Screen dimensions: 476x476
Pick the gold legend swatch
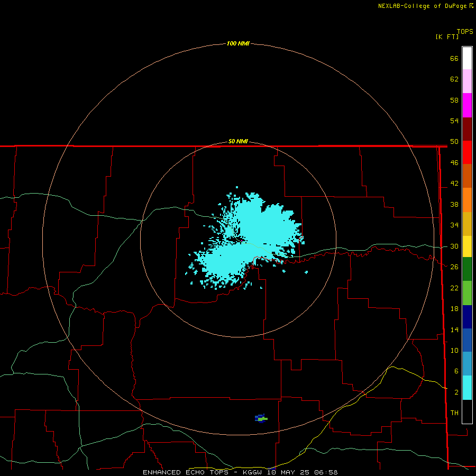point(467,224)
